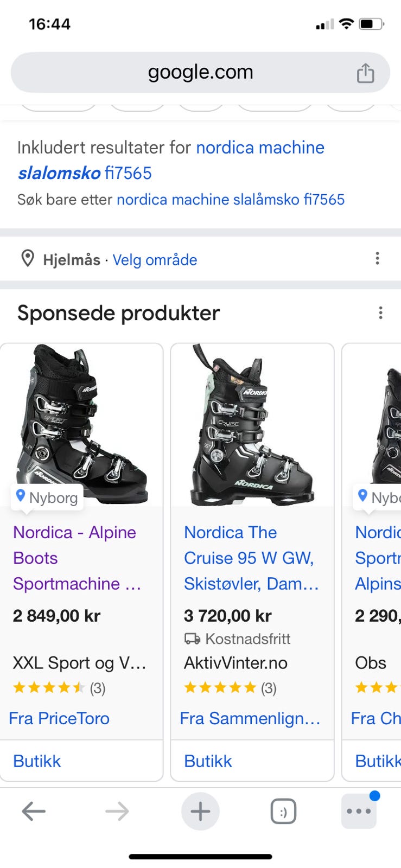Open Sponsede produkter more options menu

[x=380, y=313]
